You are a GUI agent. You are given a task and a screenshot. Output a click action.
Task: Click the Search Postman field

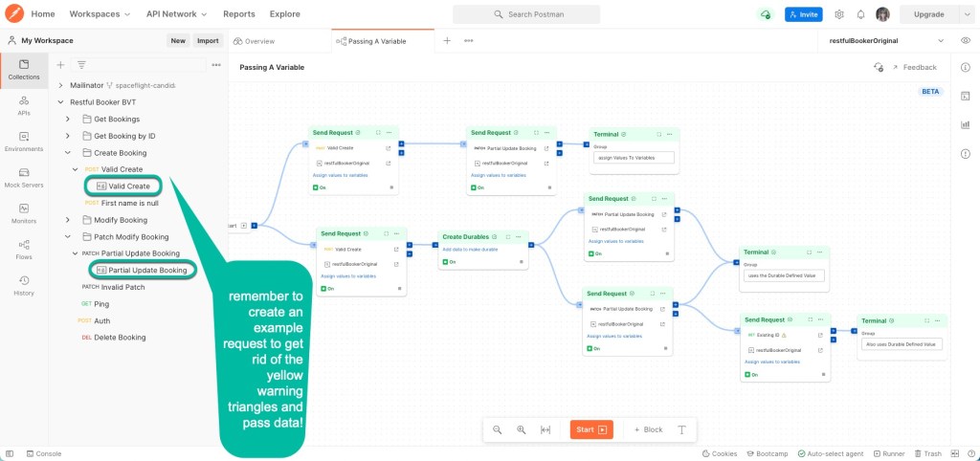526,14
